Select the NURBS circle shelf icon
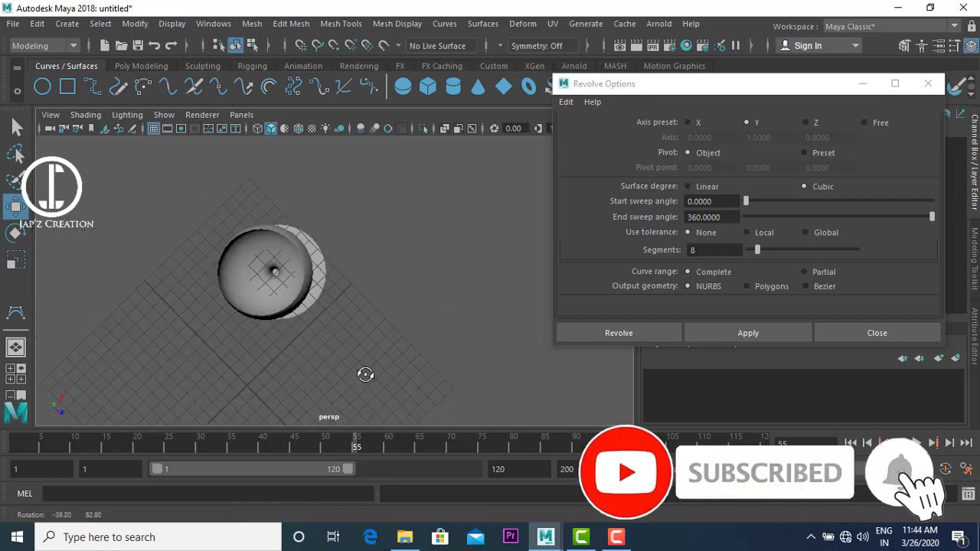Image resolution: width=980 pixels, height=551 pixels. [x=42, y=86]
